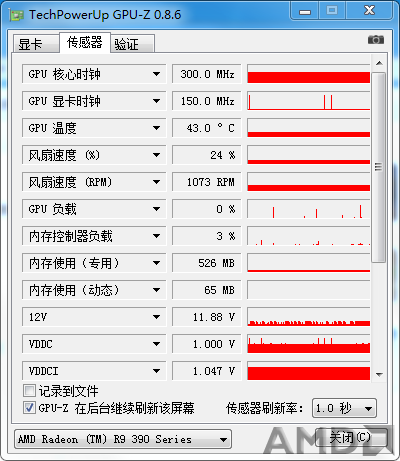The image size is (400, 461).
Task: Enable the 记录到文件 checkbox
Action: (29, 391)
